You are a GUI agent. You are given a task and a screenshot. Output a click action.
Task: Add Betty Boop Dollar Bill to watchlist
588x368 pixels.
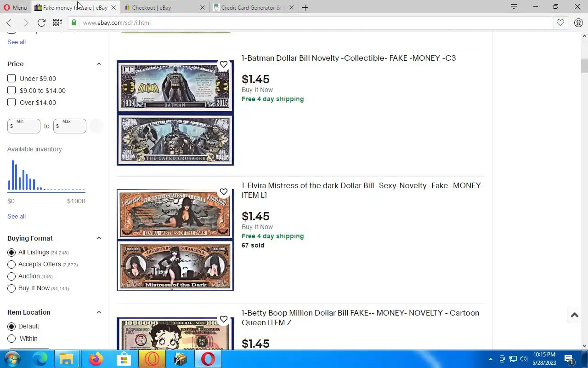pyautogui.click(x=224, y=319)
